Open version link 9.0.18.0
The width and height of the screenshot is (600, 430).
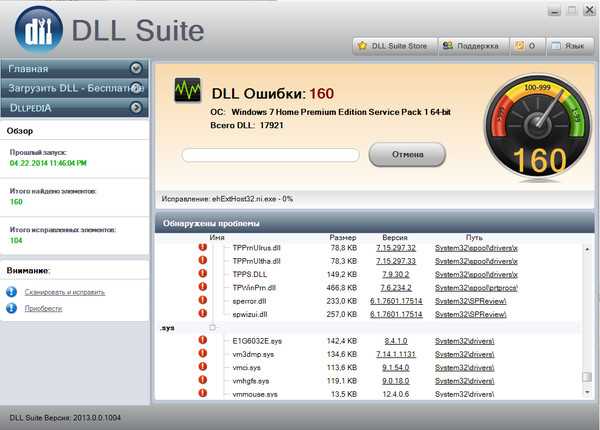pyautogui.click(x=396, y=381)
